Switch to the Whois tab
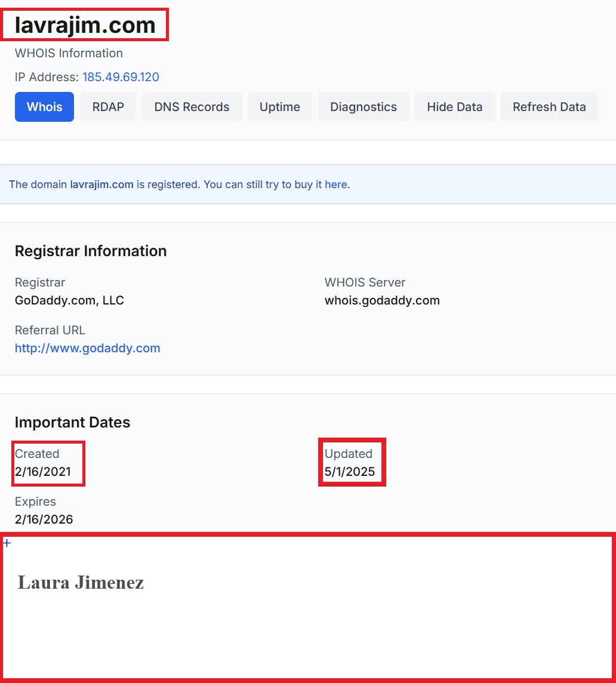The height and width of the screenshot is (683, 616). coord(44,107)
